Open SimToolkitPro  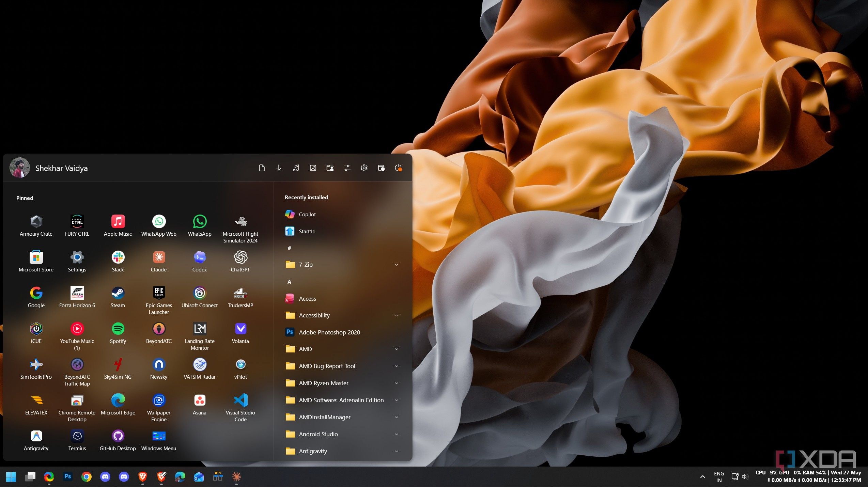point(36,368)
